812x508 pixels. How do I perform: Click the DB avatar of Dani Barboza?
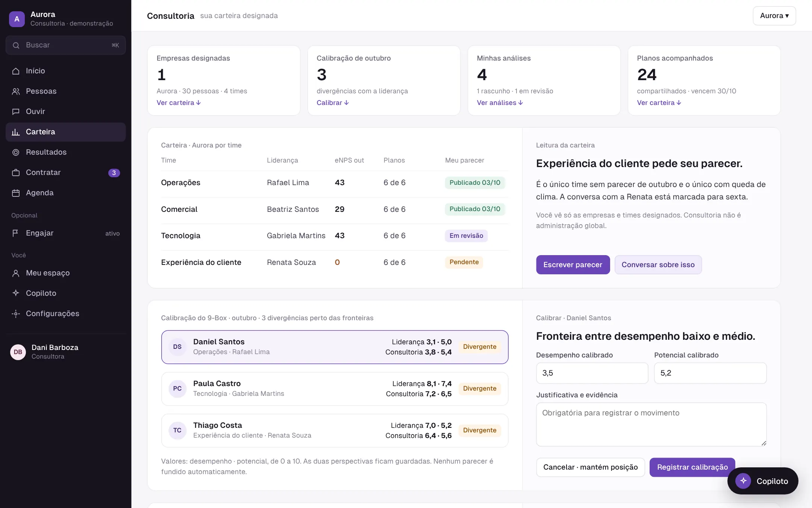pos(18,352)
